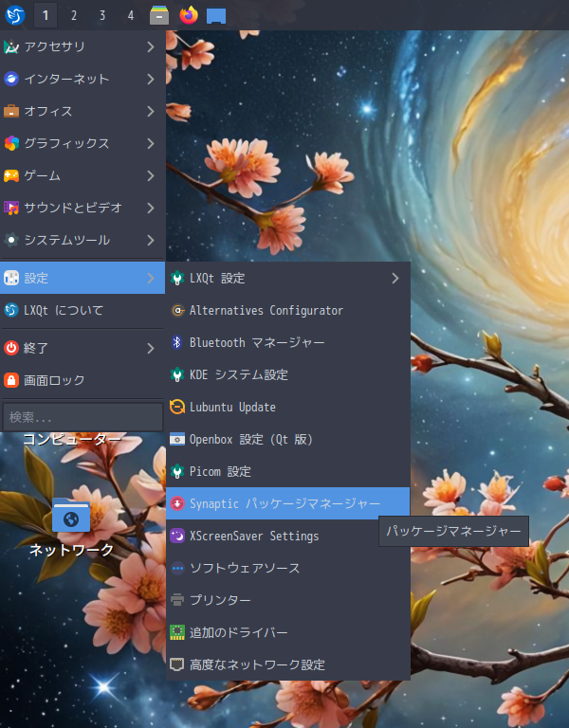Expand the アクセサリ submenu chevron
569x728 pixels.
coord(151,46)
